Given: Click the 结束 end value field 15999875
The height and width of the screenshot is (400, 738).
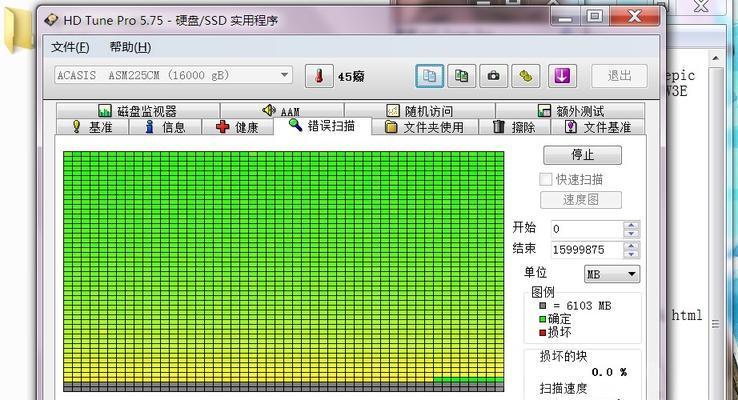Looking at the screenshot, I should tap(587, 249).
